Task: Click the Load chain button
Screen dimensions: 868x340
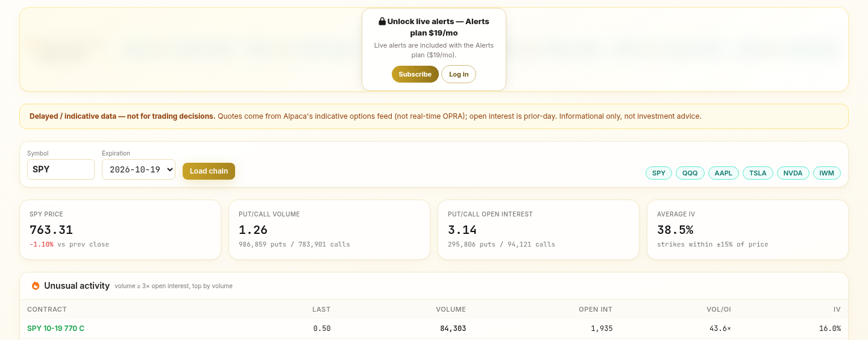Action: [209, 171]
